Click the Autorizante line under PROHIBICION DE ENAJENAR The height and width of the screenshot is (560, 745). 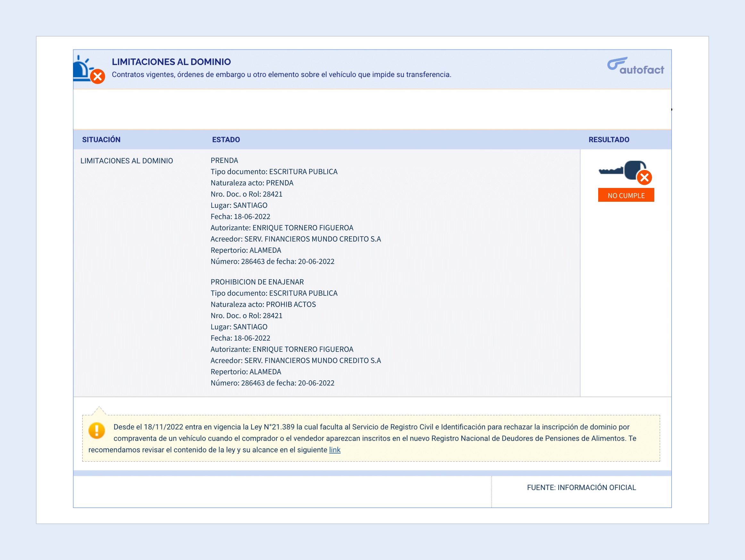[x=282, y=349]
